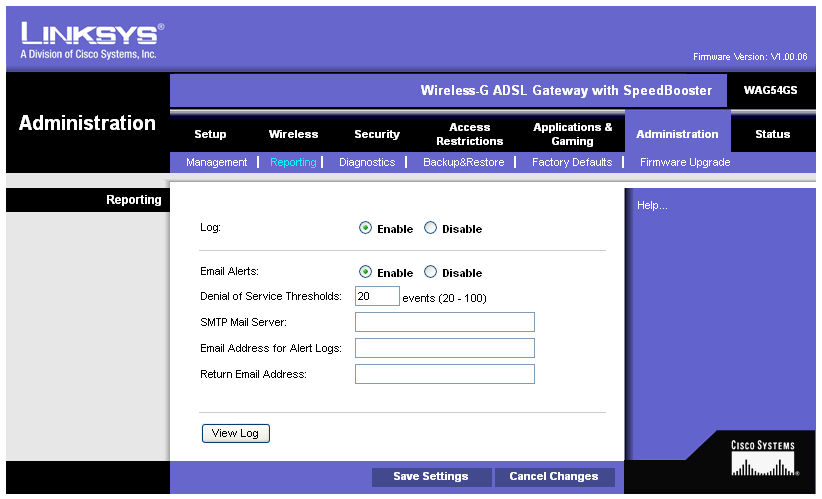822x499 pixels.
Task: Open the Help... link
Action: 652,205
